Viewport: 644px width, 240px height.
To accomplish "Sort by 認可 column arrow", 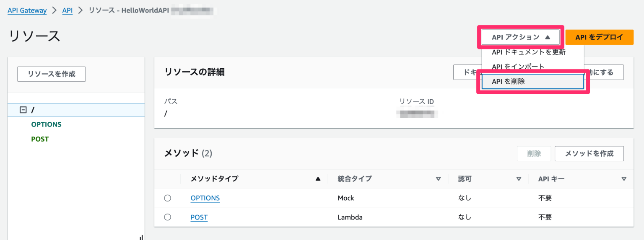I will click(519, 179).
